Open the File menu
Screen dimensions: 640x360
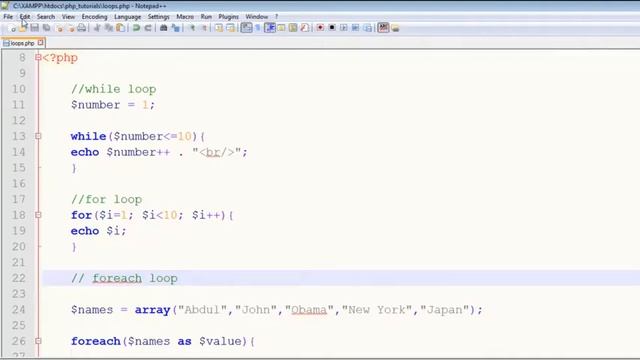8,17
